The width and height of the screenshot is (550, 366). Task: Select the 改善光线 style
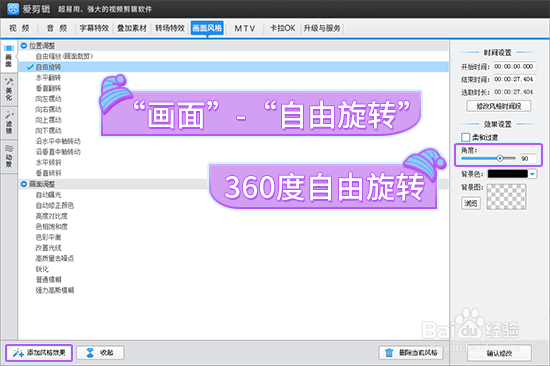48,247
